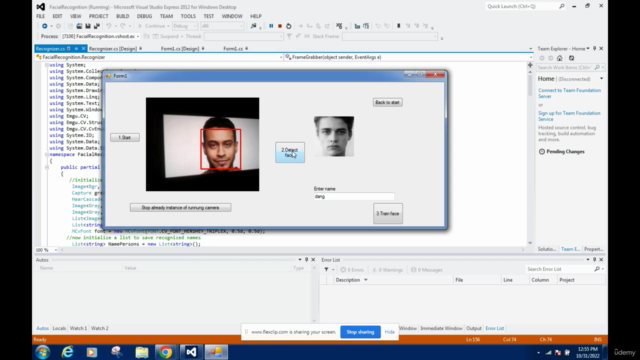Click the Navigate Backward icon in toolbar
640x360 pixels.
tap(44, 26)
